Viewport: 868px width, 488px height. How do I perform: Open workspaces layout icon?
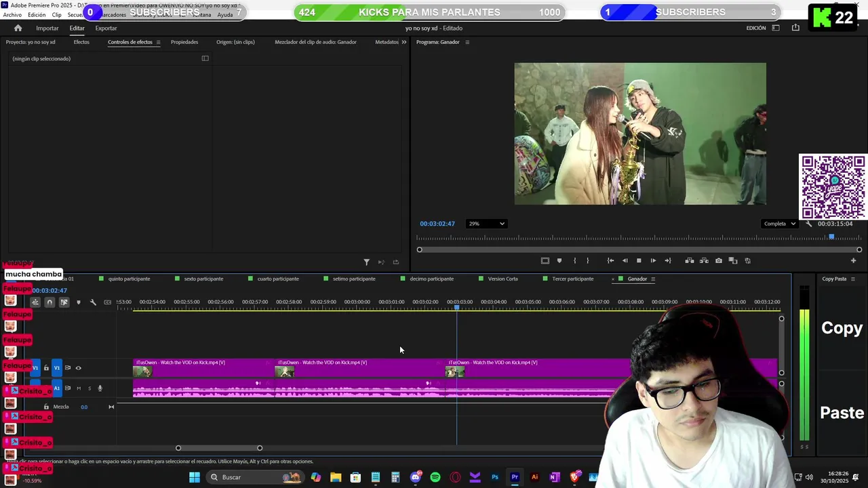tap(776, 28)
